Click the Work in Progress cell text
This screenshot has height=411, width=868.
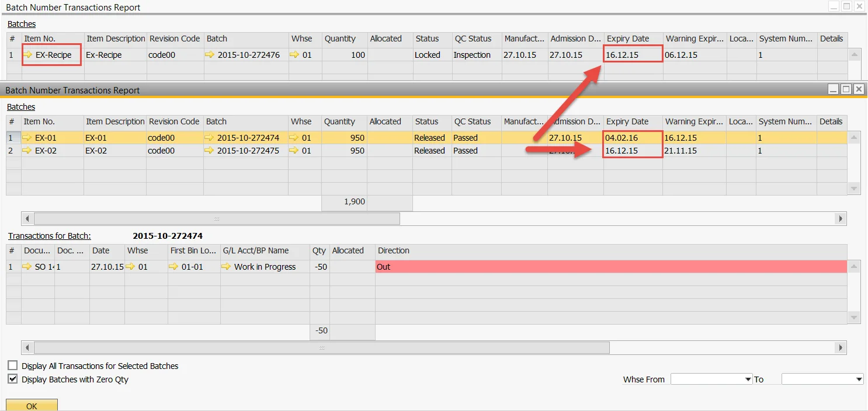click(x=265, y=267)
